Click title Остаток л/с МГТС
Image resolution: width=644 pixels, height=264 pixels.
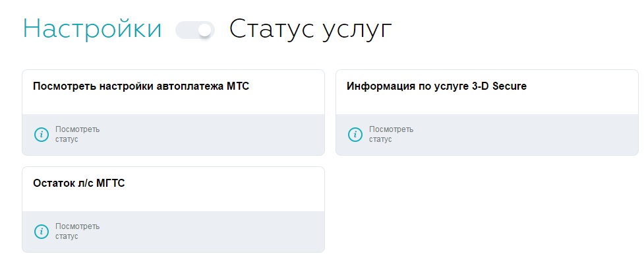[79, 183]
